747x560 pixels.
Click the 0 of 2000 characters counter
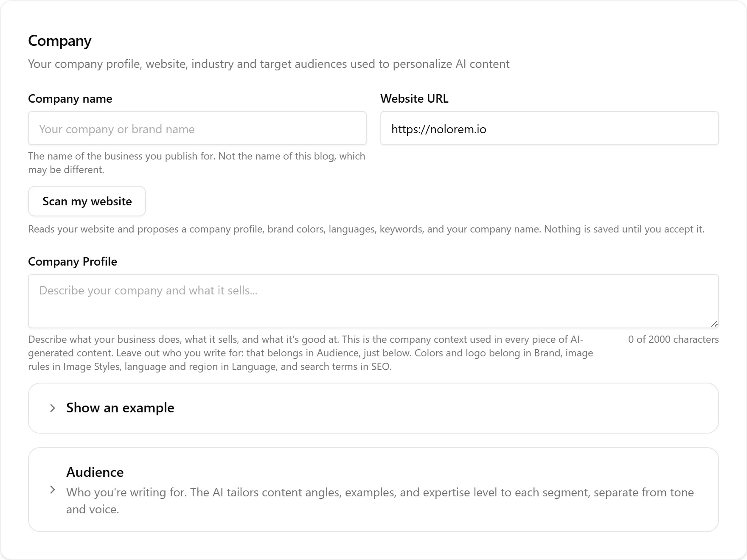pos(674,339)
